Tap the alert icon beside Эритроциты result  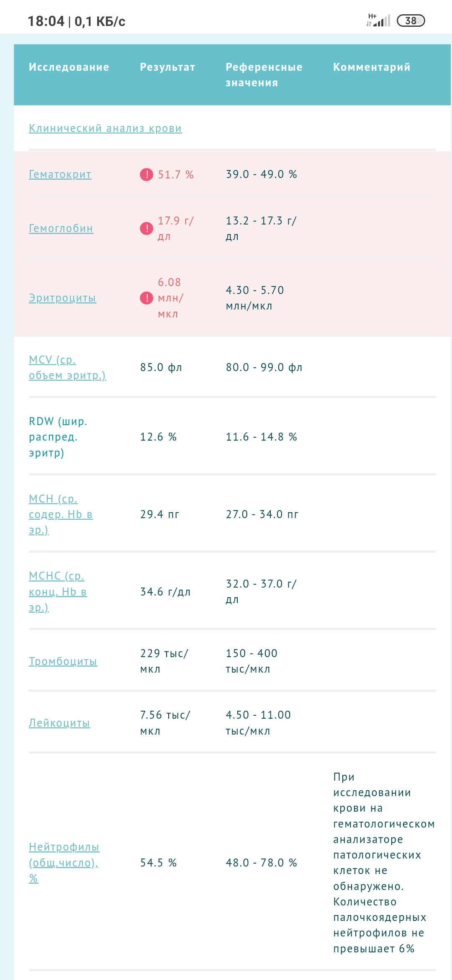[146, 298]
